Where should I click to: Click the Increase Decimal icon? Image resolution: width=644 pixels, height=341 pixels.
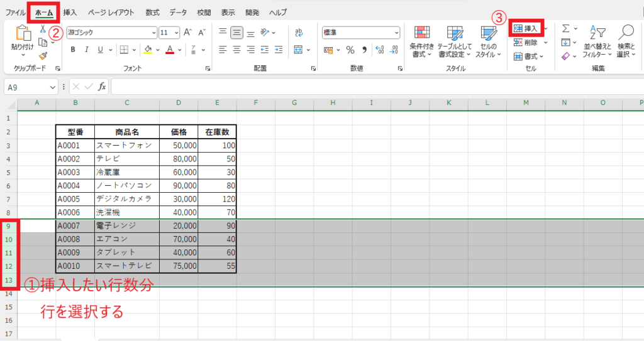pyautogui.click(x=380, y=50)
